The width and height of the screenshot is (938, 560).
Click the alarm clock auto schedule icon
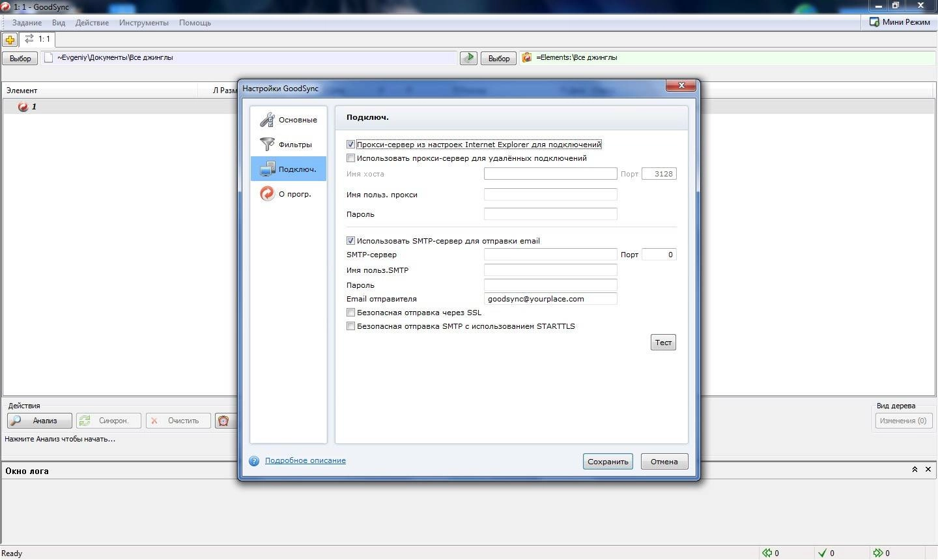[223, 421]
